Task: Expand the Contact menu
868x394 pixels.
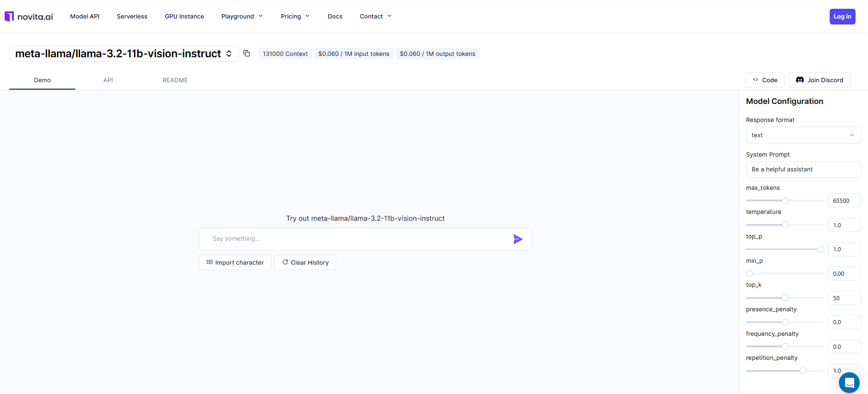Action: (376, 16)
